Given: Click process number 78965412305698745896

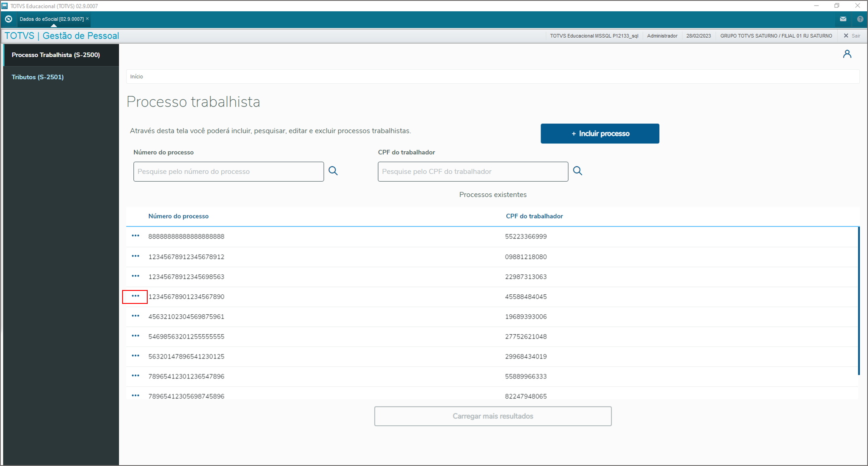Looking at the screenshot, I should click(186, 396).
